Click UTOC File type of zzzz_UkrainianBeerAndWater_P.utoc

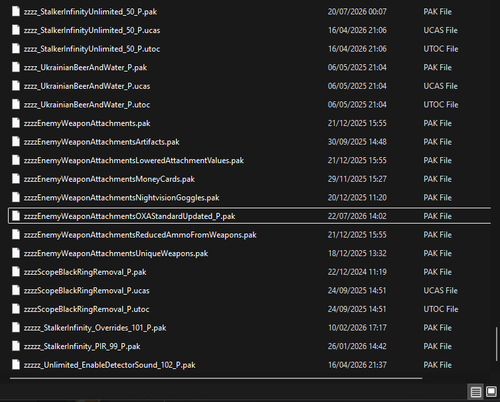(441, 105)
